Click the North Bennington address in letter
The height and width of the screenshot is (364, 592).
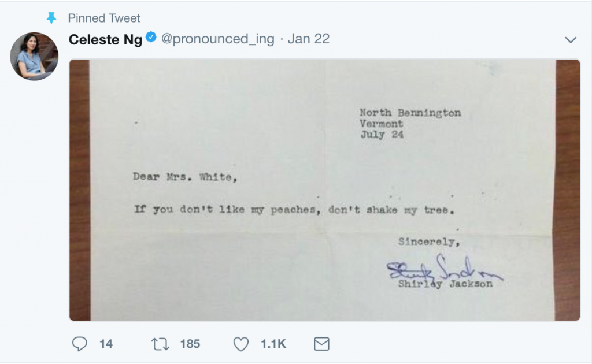tap(410, 113)
